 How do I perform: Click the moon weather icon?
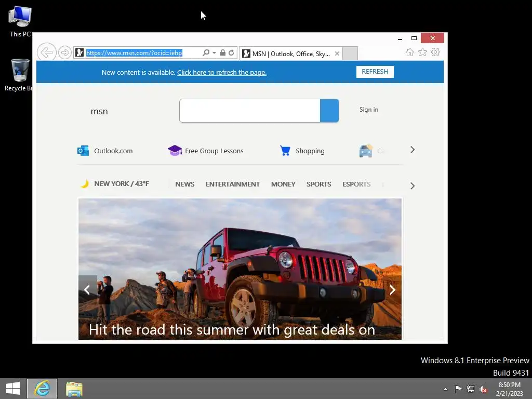(x=85, y=183)
